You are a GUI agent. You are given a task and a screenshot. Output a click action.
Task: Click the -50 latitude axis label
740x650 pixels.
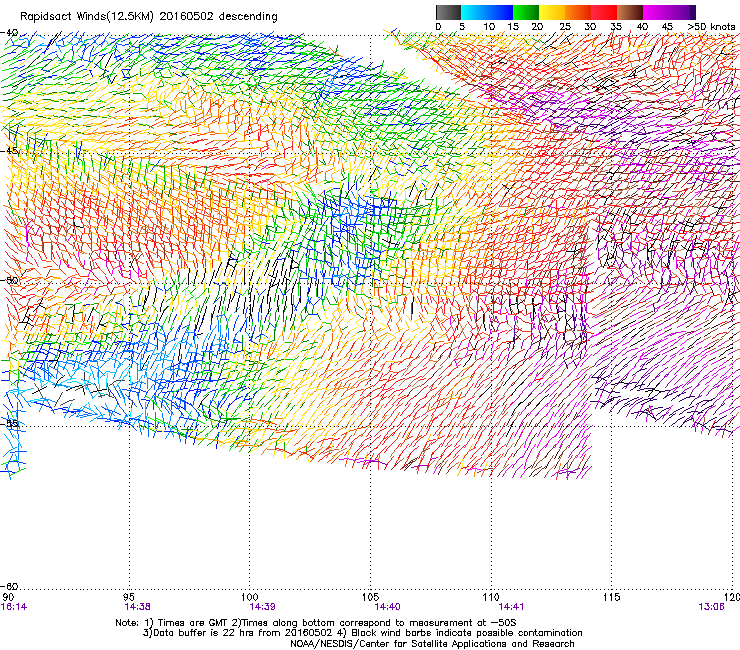pos(9,280)
